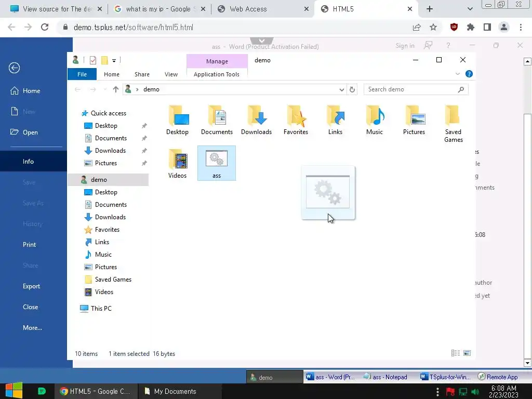Toggle the Chrome side panel
Viewport: 532px width, 399px height.
pyautogui.click(x=487, y=27)
